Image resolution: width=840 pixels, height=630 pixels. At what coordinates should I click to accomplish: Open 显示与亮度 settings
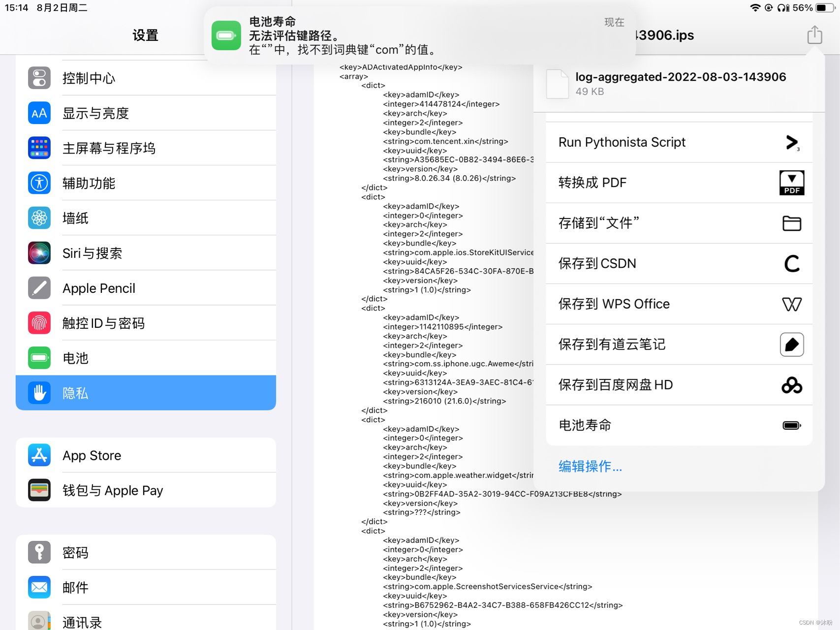(96, 113)
